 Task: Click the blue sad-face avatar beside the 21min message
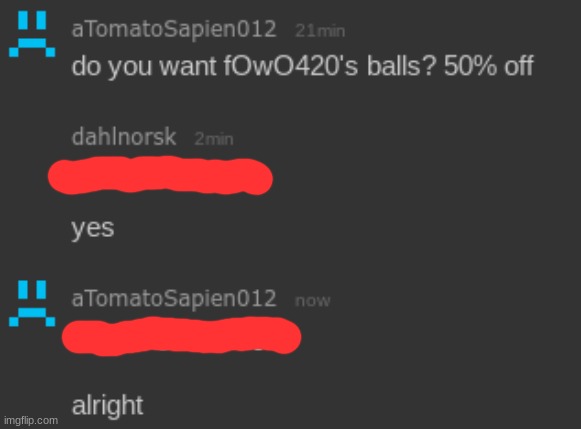[32, 34]
